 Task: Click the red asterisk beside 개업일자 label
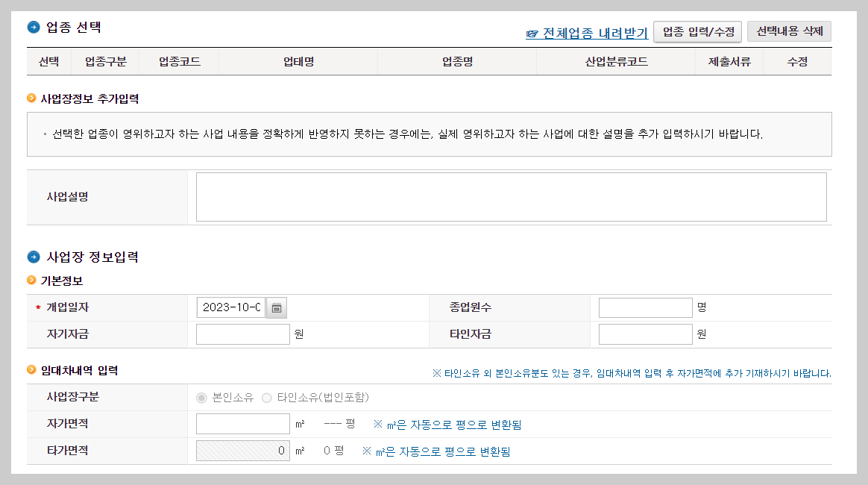[40, 307]
